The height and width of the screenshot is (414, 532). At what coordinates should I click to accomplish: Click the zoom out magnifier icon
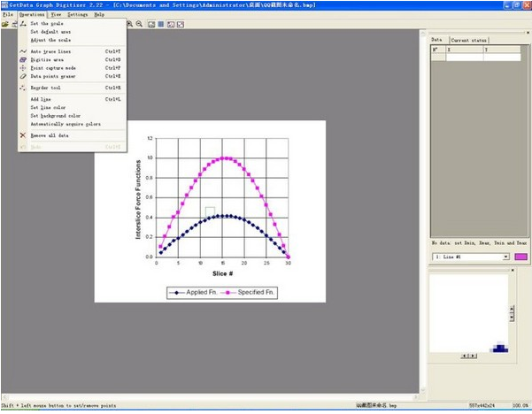point(140,24)
